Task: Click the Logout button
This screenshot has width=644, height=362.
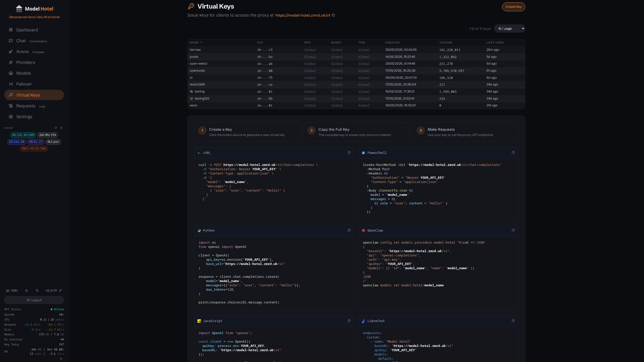Action: point(34,300)
